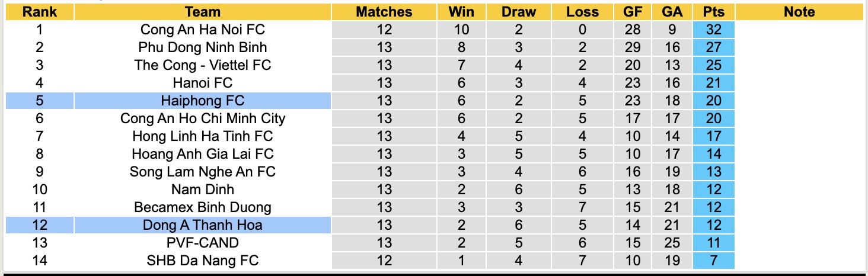This screenshot has width=868, height=276.
Task: Select Hoang Anh Gia Lai FC
Action: point(203,154)
